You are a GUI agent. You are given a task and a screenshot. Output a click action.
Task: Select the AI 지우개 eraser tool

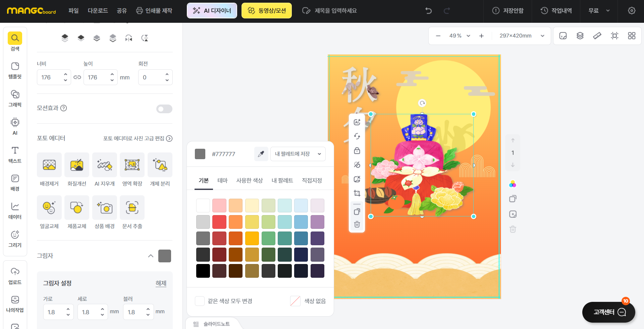[x=104, y=165]
